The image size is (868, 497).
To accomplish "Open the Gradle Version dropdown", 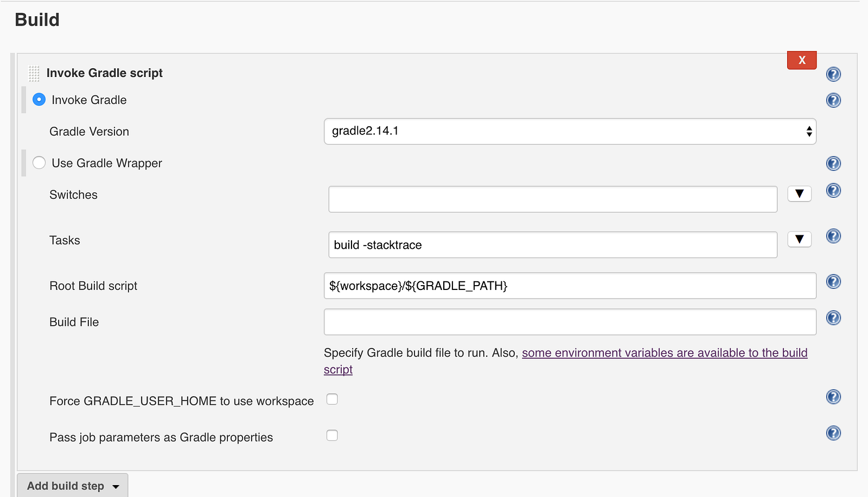I will click(x=570, y=131).
